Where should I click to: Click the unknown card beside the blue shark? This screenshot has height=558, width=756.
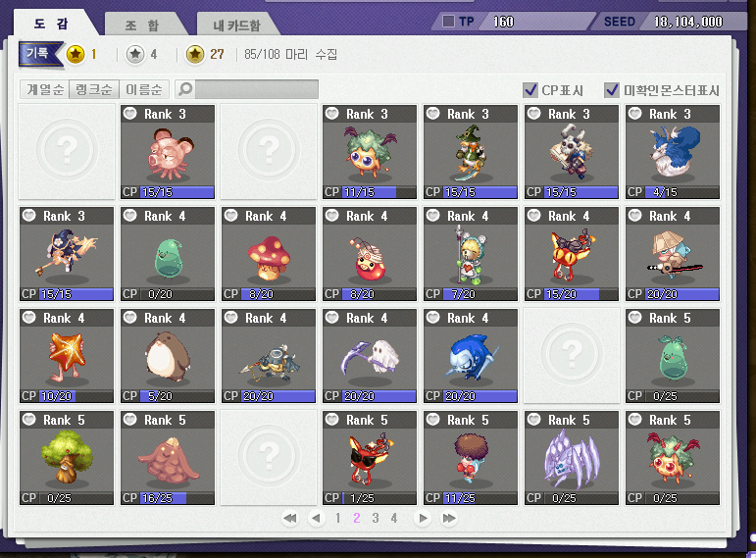tap(572, 356)
